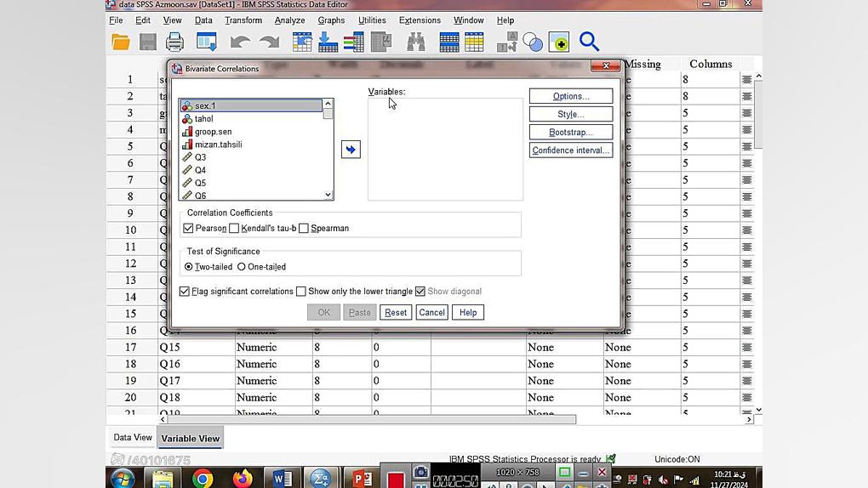Move selected variable with blue arrow button
The height and width of the screenshot is (488, 868).
point(351,150)
